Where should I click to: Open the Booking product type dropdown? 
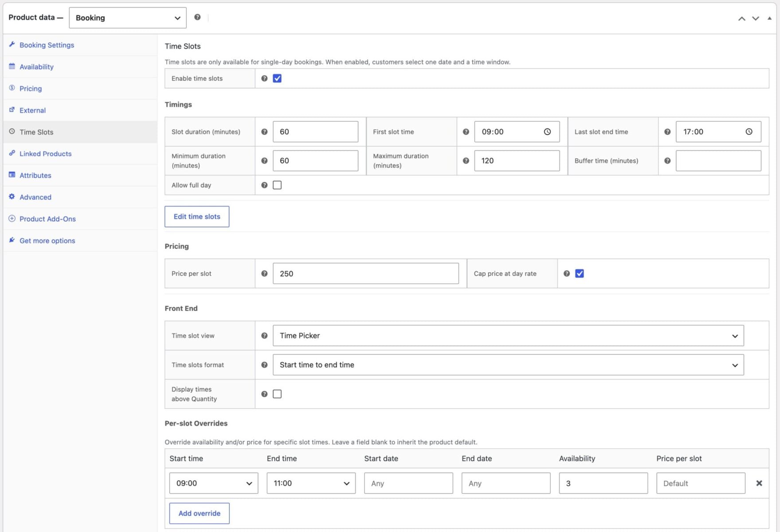[x=128, y=18]
